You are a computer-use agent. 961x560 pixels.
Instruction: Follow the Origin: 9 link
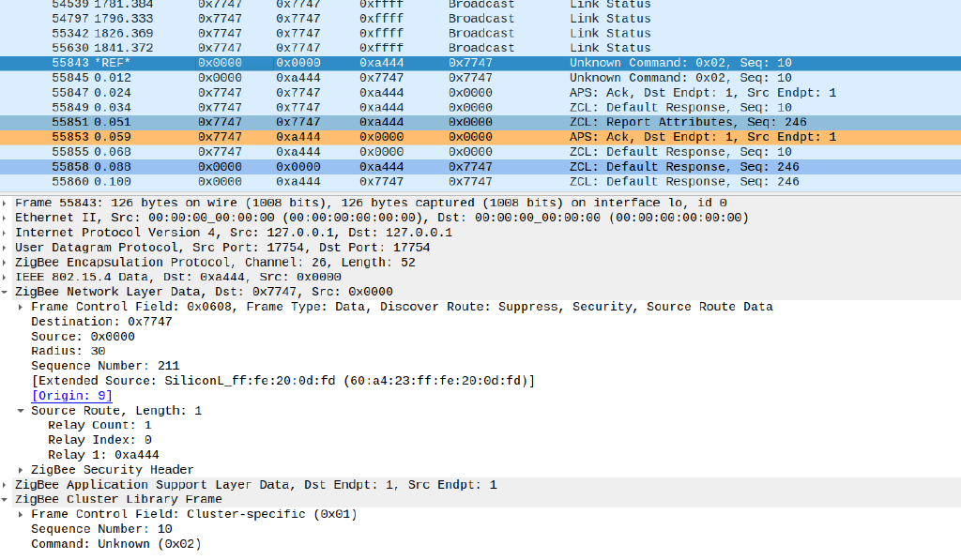(x=71, y=395)
